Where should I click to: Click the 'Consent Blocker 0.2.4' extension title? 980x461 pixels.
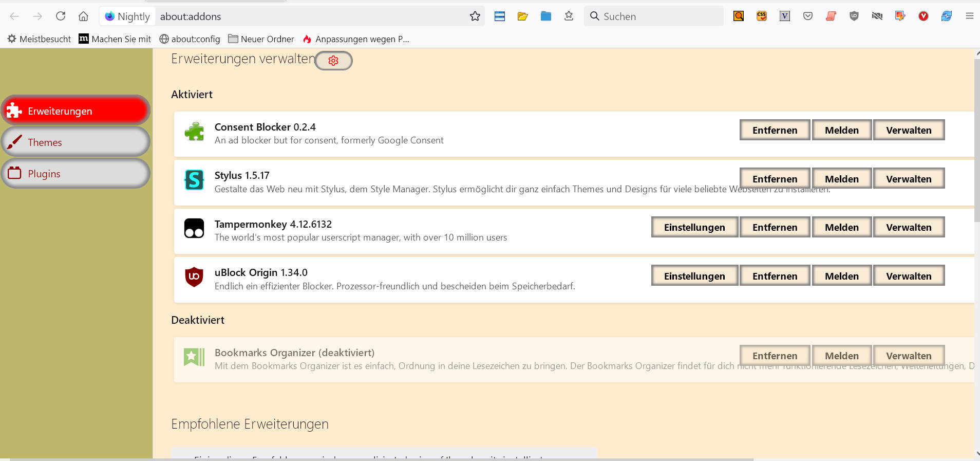click(x=265, y=127)
